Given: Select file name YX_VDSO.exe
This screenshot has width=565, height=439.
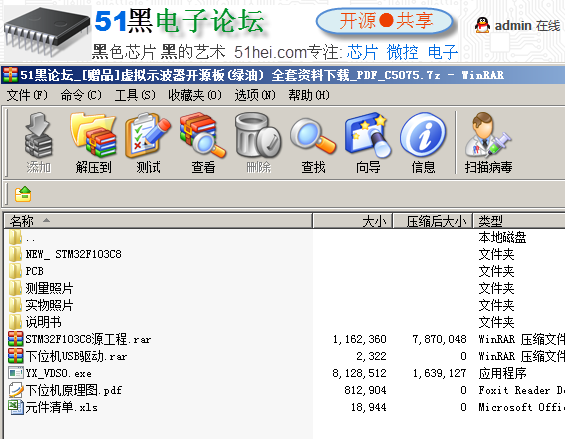Looking at the screenshot, I should [58, 373].
